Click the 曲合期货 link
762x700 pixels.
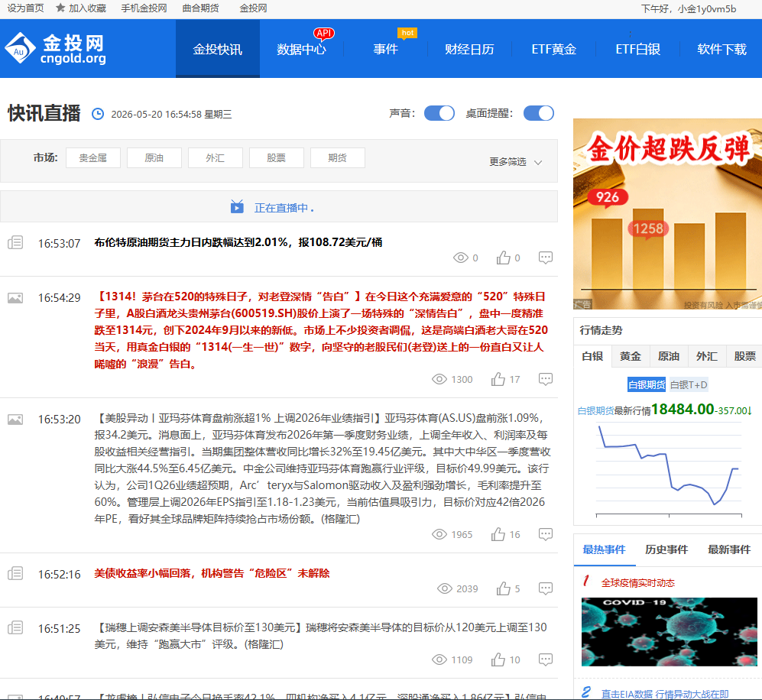(x=201, y=8)
